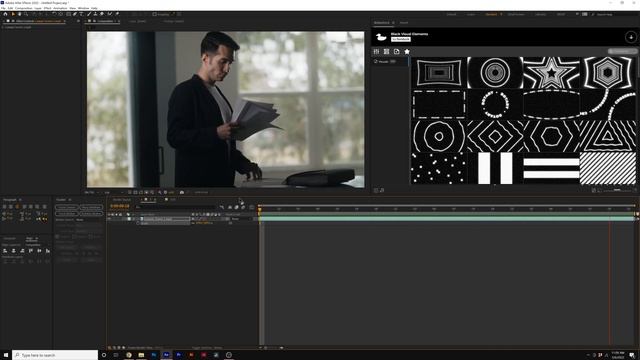Set paragraph center alignment
The height and width of the screenshot is (360, 640).
[x=11, y=206]
